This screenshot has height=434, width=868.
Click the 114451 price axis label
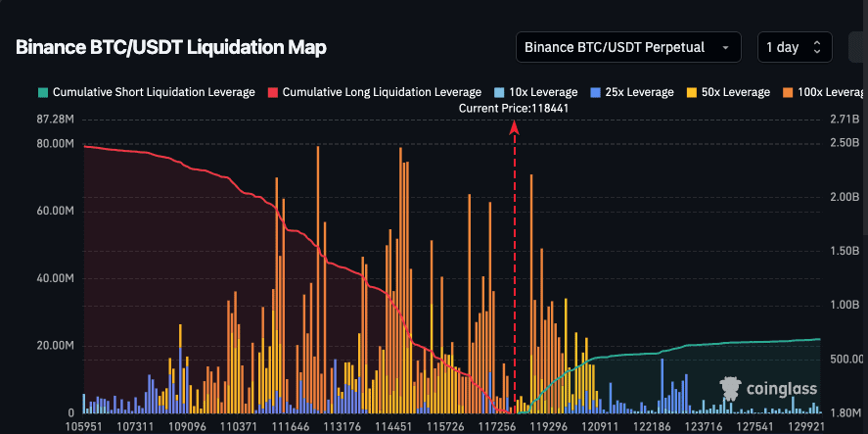[393, 427]
